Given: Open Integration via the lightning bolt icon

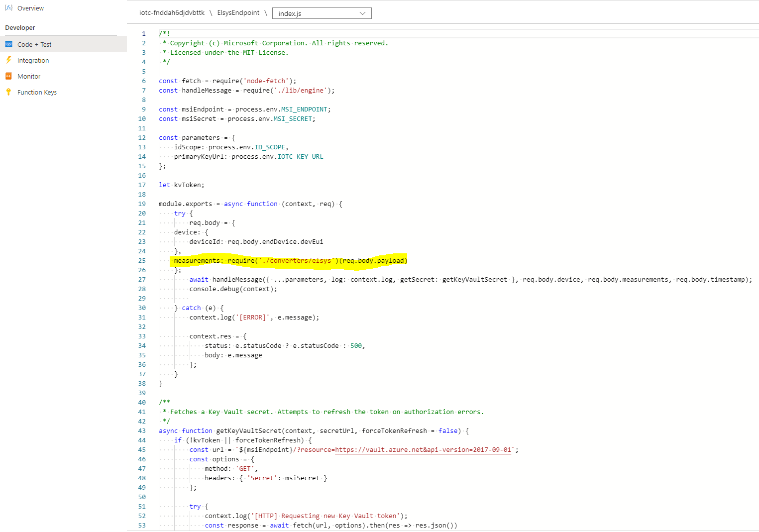Looking at the screenshot, I should [8, 60].
